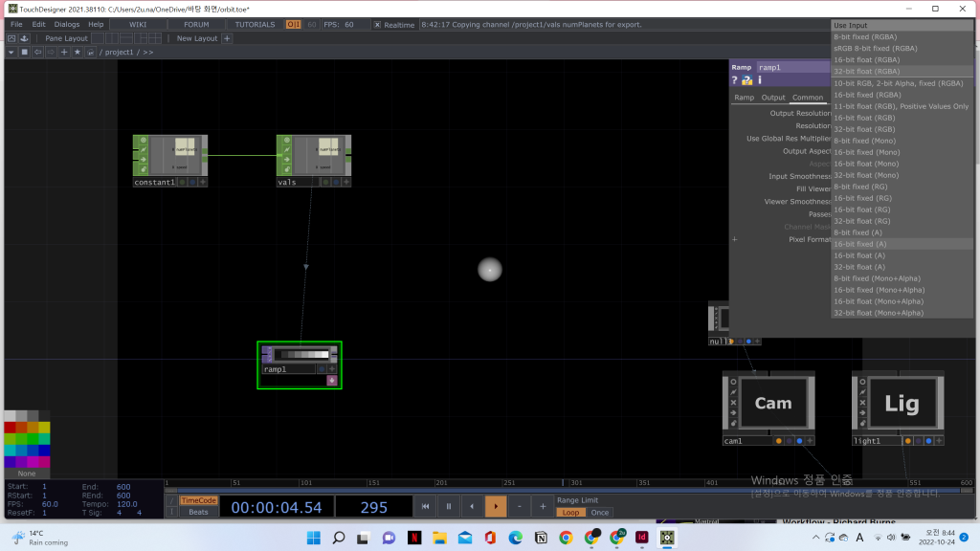Toggle the blue display flag on cam1
The height and width of the screenshot is (551, 980).
(x=799, y=441)
